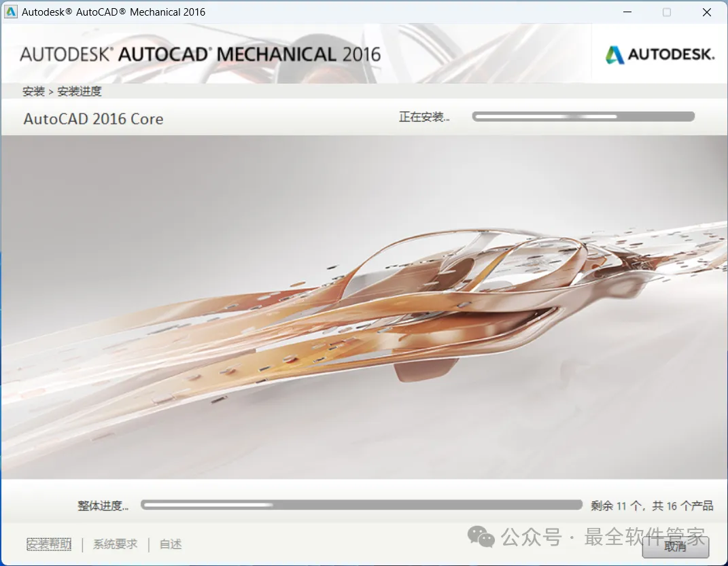Click the 安装 > 安装进度 breadcrumb text
Viewport: 728px width, 566px height.
pos(62,92)
